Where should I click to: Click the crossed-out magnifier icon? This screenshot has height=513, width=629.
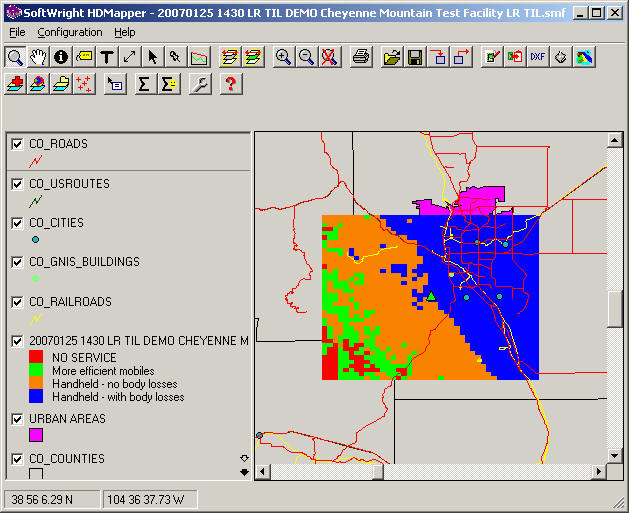coord(330,57)
